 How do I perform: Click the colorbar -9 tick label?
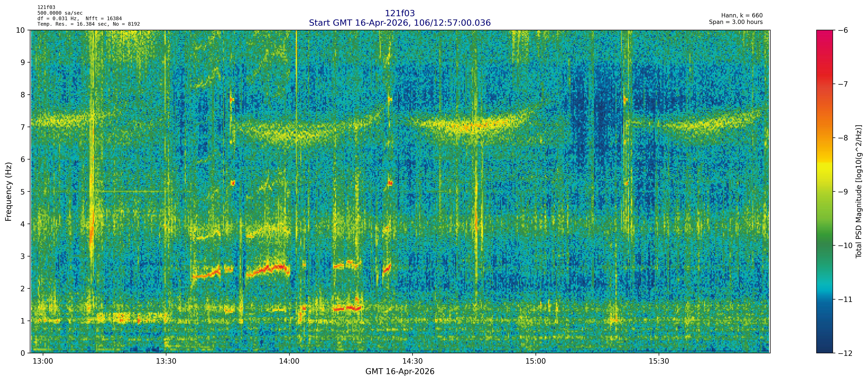(x=843, y=192)
